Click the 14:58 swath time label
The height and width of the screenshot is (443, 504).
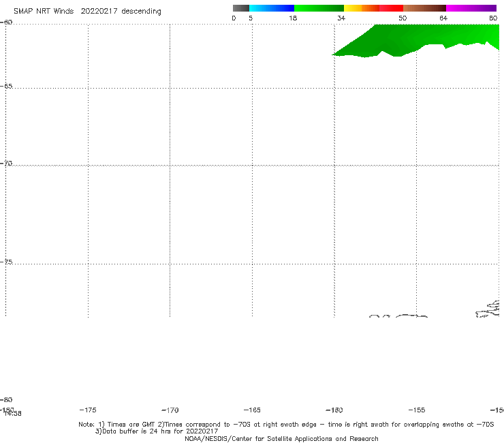coord(13,414)
